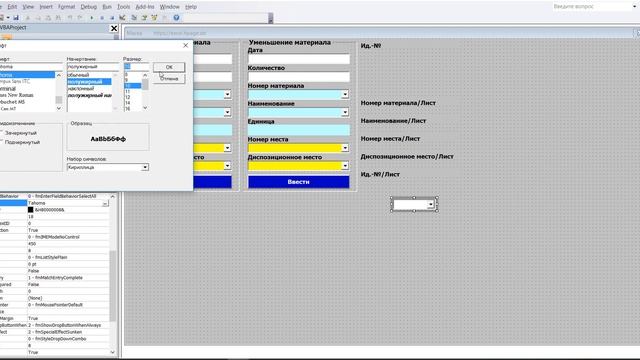Click the Undo icon in the toolbar
640x360 pixels.
click(x=70, y=18)
